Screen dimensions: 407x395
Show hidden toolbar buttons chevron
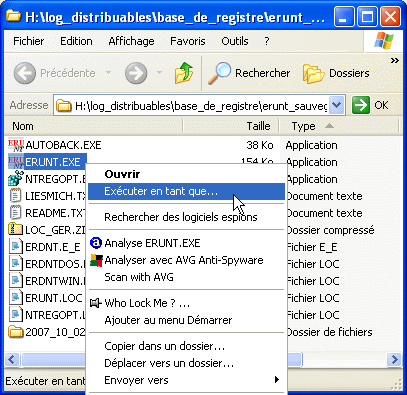(395, 60)
